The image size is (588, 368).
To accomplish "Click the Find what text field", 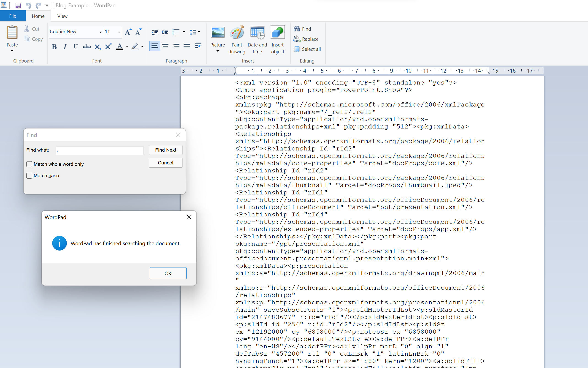I will click(100, 150).
